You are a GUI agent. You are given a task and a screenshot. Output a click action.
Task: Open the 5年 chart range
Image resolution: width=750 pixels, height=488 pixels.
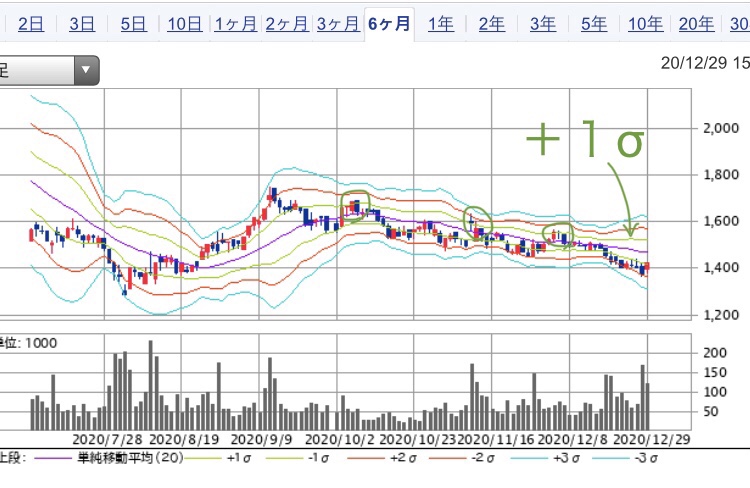(x=594, y=23)
